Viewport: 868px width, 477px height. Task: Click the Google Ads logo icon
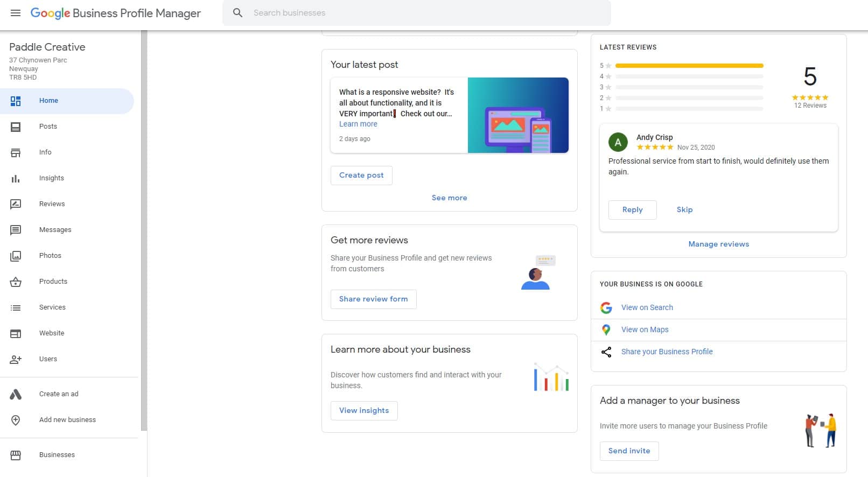tap(16, 394)
